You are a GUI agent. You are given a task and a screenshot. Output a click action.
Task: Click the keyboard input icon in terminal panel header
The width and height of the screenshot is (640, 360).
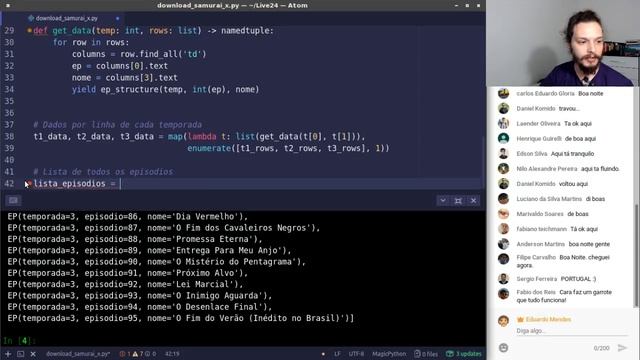(x=13, y=200)
